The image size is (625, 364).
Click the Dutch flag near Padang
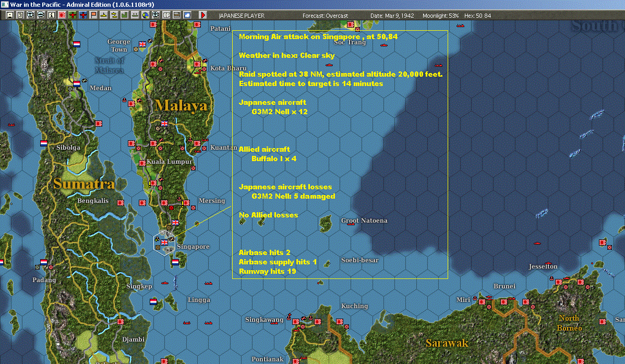(x=44, y=262)
